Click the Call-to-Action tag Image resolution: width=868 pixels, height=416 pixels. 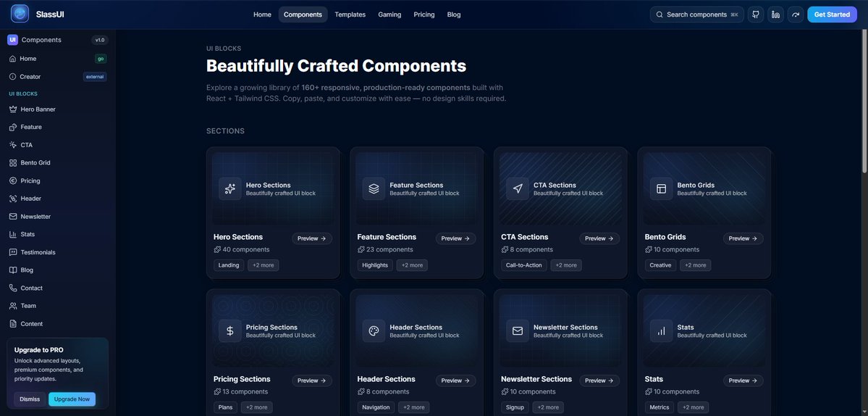click(x=524, y=265)
